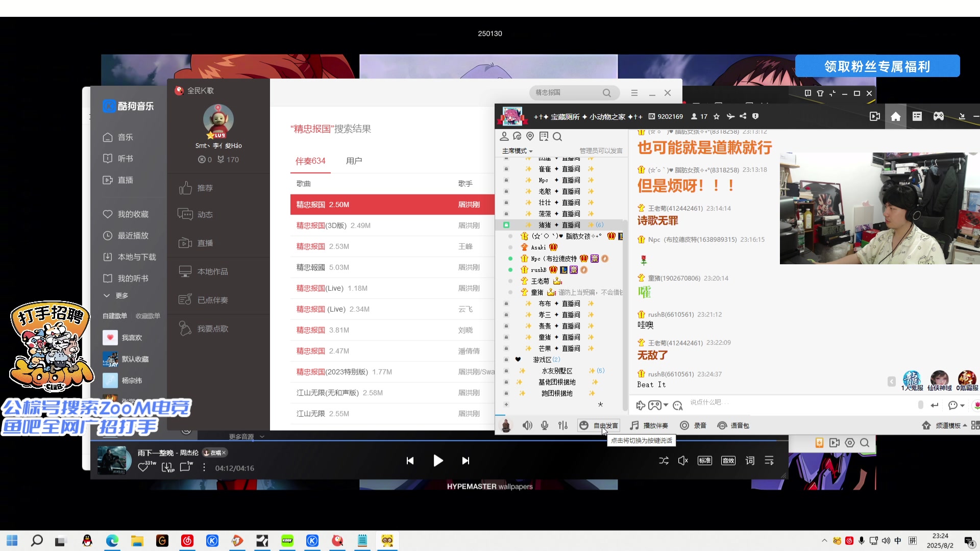This screenshot has width=980, height=551.
Task: Play the current song in Kugou player
Action: click(x=438, y=461)
